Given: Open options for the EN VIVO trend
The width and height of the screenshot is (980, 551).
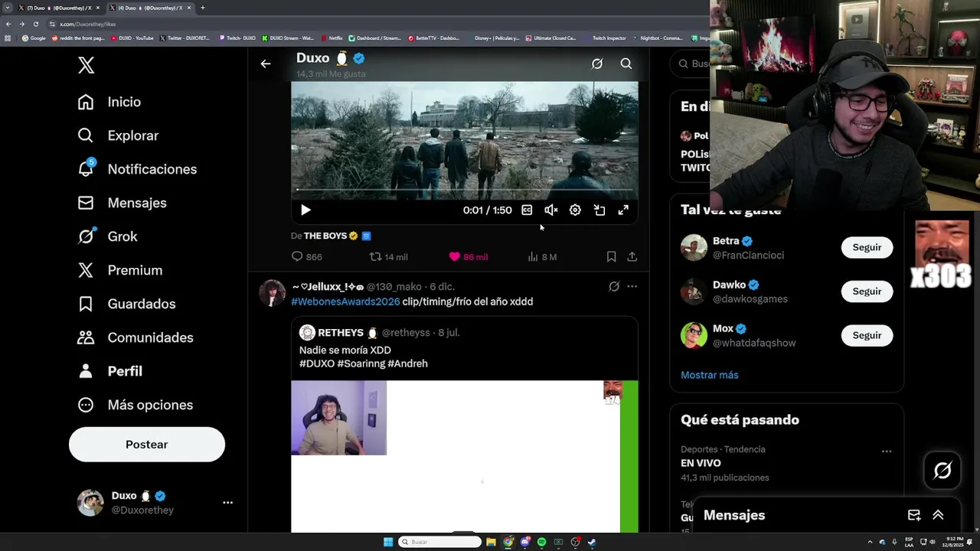Looking at the screenshot, I should (x=887, y=451).
